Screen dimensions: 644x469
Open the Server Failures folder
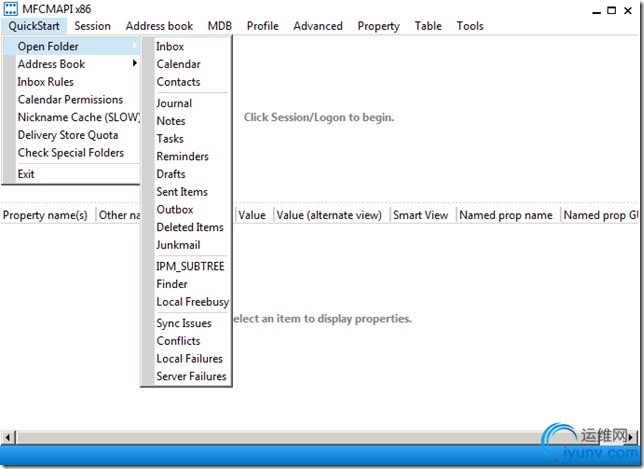click(x=186, y=376)
